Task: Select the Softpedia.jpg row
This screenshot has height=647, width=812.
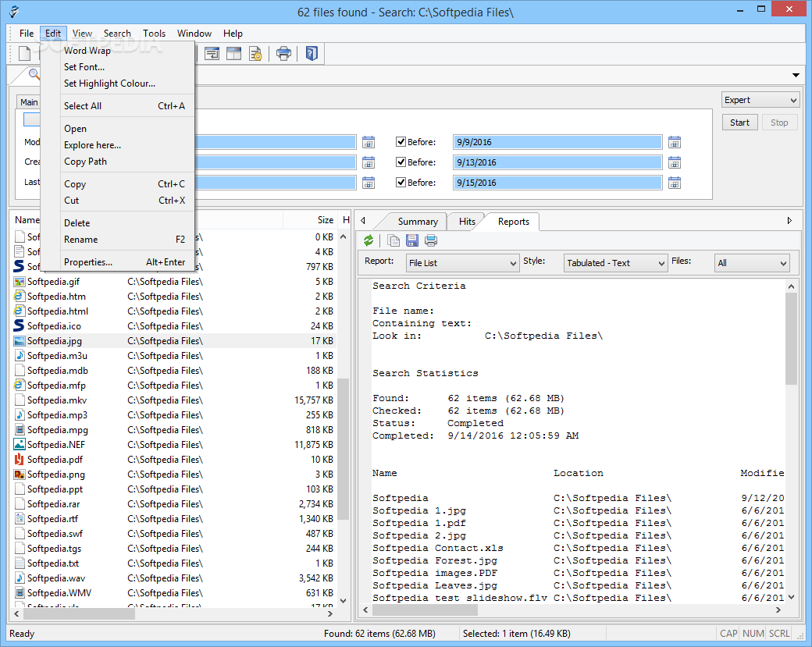Action: coord(174,340)
